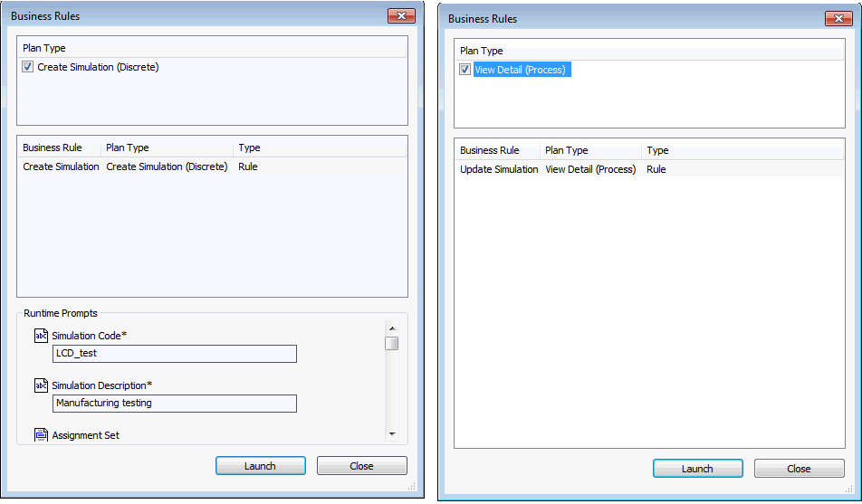Select the Update Simulation business rule row
This screenshot has height=504, width=862.
point(649,169)
